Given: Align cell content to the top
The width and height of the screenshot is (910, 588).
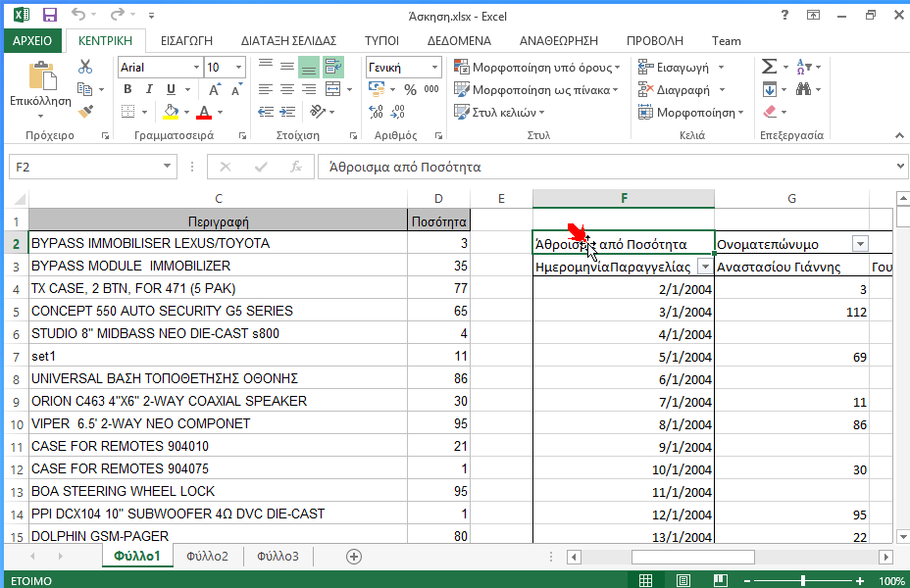Looking at the screenshot, I should [x=265, y=67].
